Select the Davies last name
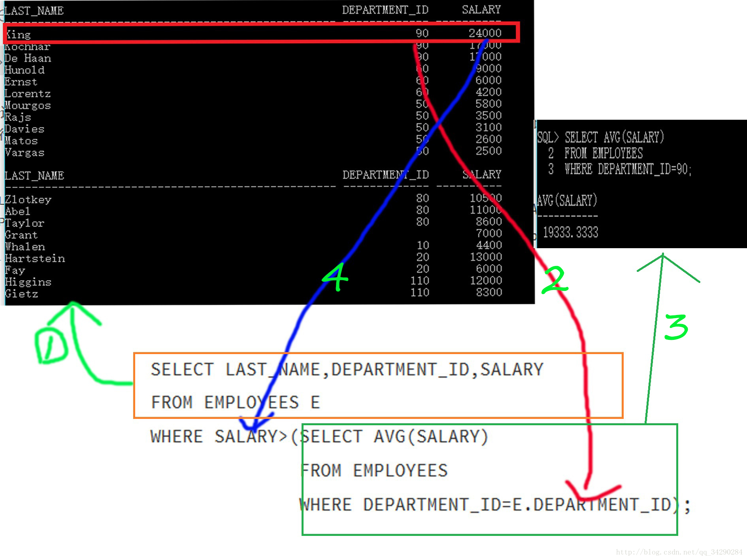This screenshot has width=747, height=560. (25, 129)
